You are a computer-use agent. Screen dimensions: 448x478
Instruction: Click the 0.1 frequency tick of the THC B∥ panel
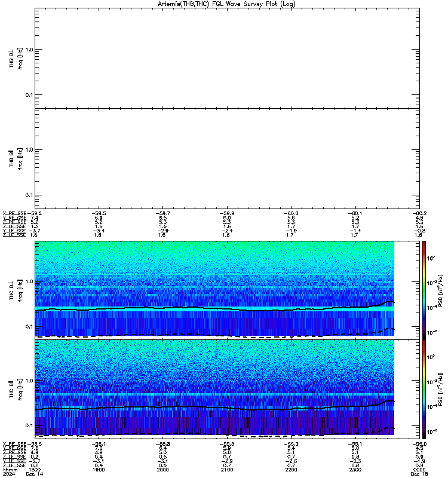click(x=29, y=425)
